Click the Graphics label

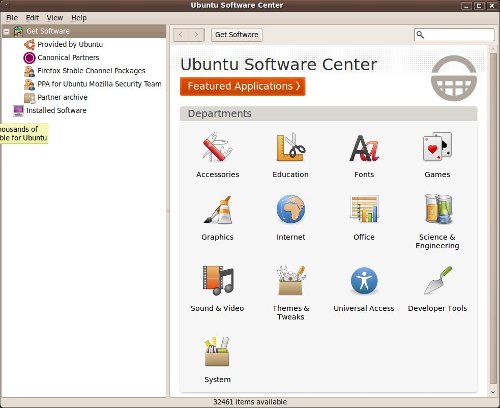click(x=217, y=237)
